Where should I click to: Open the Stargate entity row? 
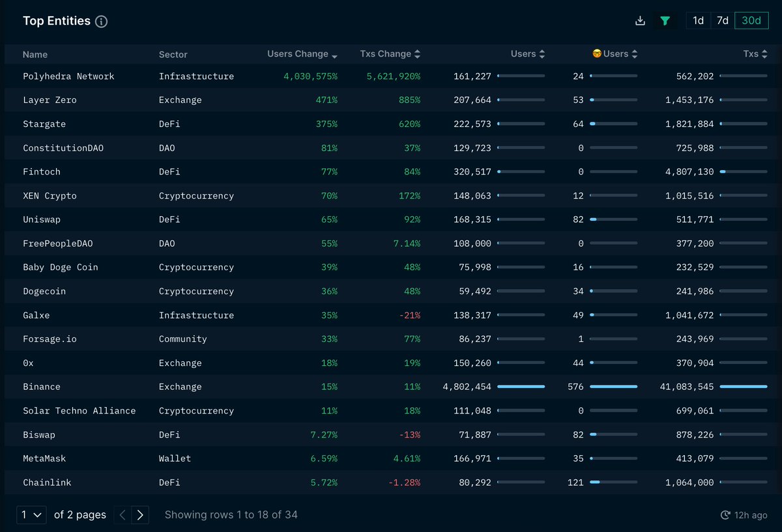tap(391, 124)
